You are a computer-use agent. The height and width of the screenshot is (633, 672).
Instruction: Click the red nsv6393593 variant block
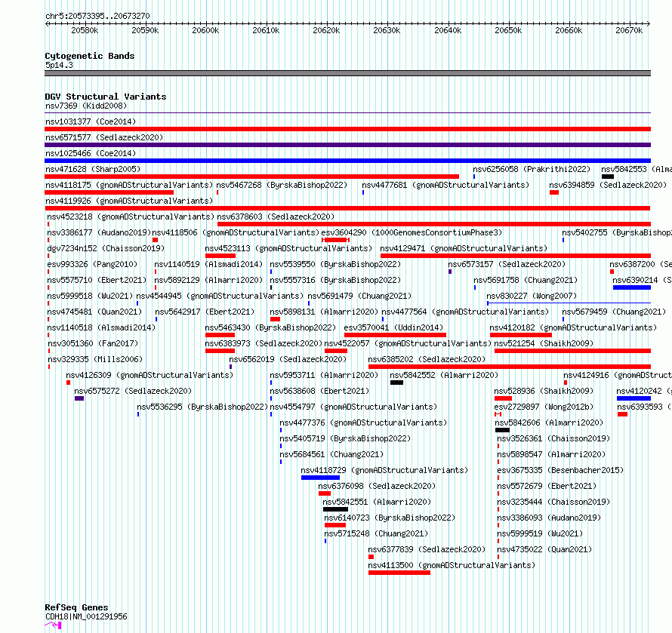[623, 414]
